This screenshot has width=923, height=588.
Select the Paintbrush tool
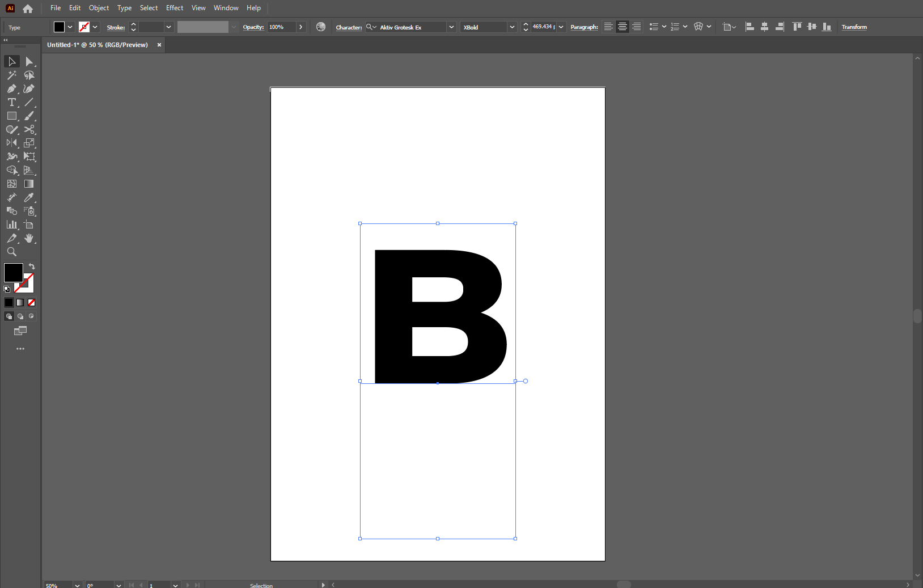coord(29,116)
